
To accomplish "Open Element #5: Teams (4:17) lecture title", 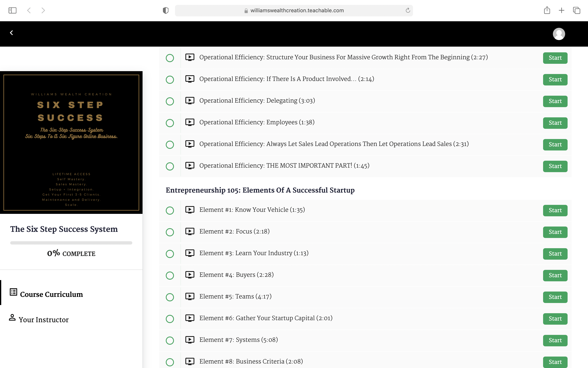I will [x=235, y=296].
